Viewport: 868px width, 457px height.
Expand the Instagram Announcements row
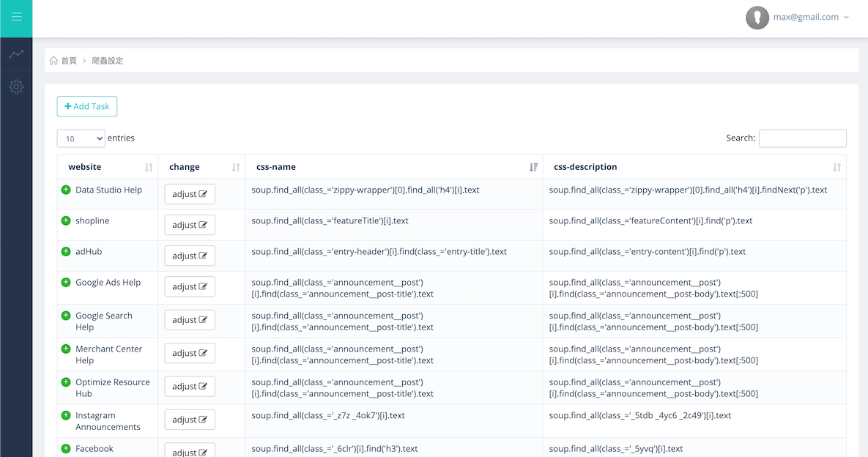[66, 415]
